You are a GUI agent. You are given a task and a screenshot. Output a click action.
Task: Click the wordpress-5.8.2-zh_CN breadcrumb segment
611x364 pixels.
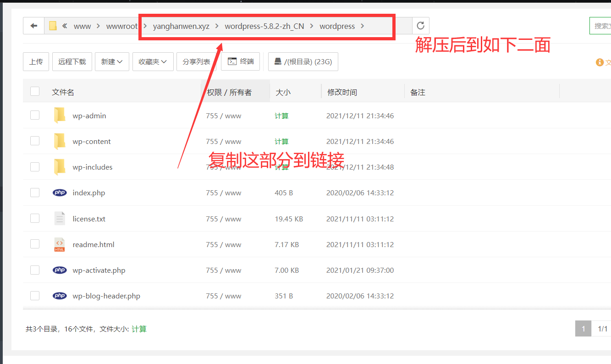pyautogui.click(x=264, y=26)
